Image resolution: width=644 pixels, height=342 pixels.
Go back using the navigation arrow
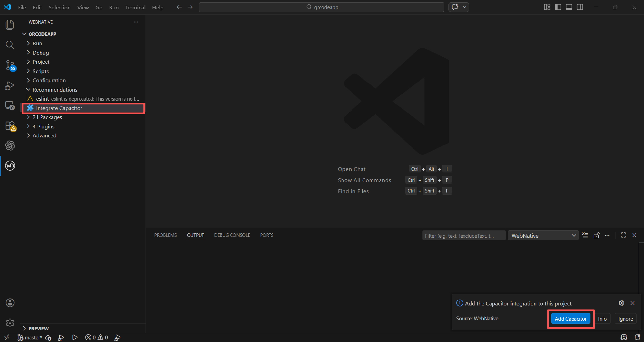click(x=179, y=7)
